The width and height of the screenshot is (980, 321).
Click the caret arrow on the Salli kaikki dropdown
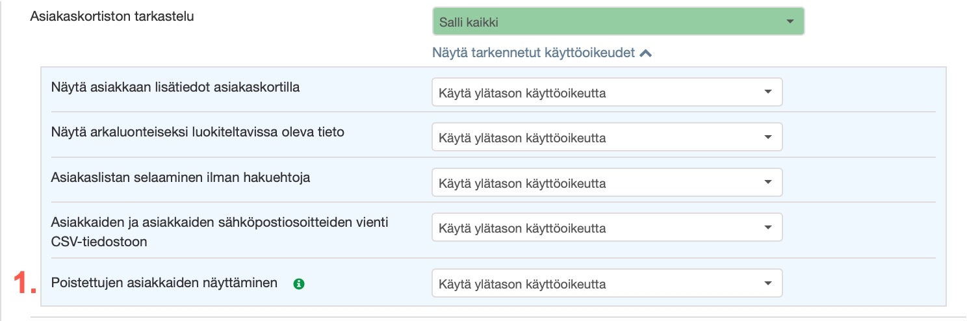click(790, 21)
